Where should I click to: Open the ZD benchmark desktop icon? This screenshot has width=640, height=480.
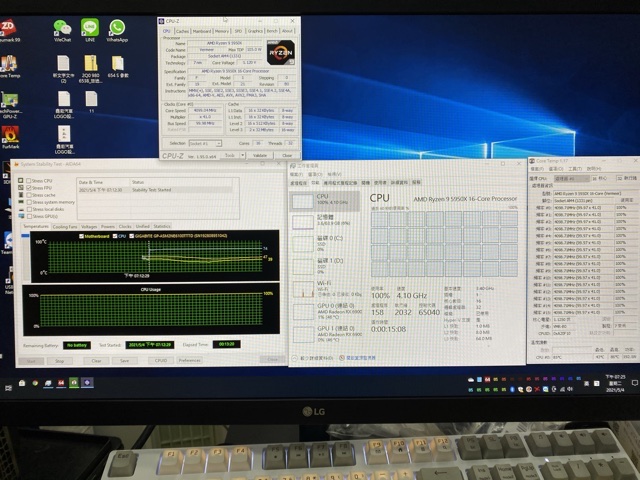click(x=8, y=29)
